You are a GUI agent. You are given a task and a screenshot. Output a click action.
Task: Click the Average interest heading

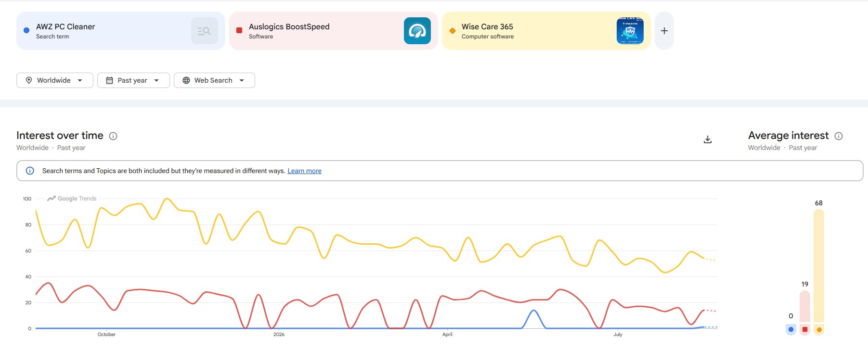coord(788,136)
